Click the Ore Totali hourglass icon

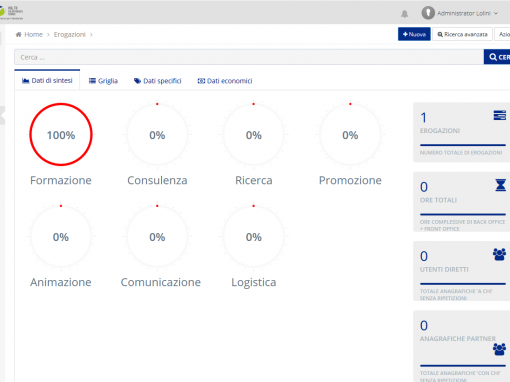coord(501,185)
